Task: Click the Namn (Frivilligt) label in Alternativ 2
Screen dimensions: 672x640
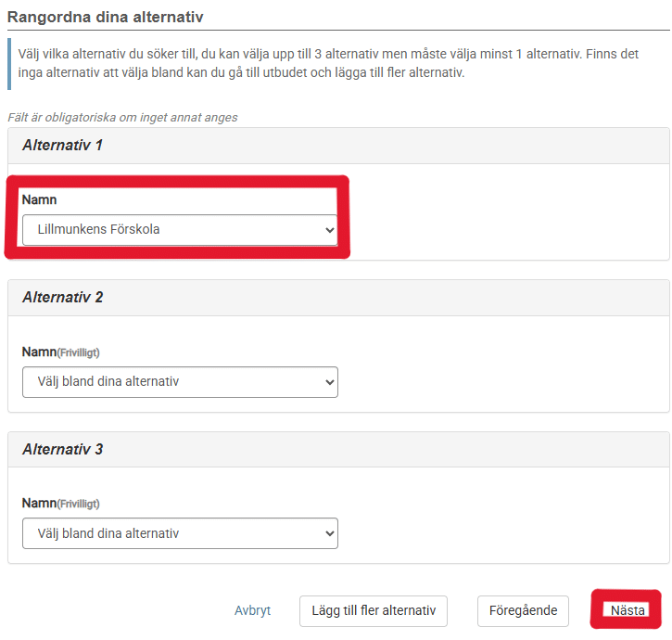Action: [60, 352]
